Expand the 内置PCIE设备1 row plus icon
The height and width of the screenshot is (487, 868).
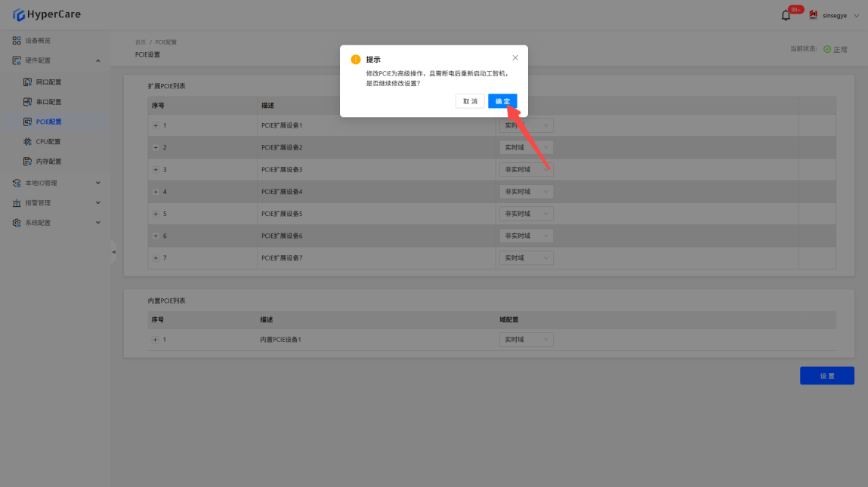click(x=155, y=340)
